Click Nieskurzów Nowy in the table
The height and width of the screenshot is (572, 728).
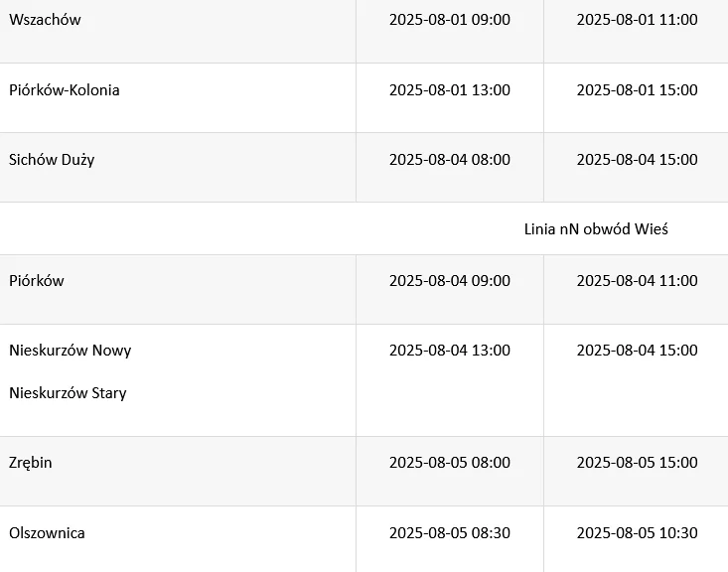click(71, 351)
